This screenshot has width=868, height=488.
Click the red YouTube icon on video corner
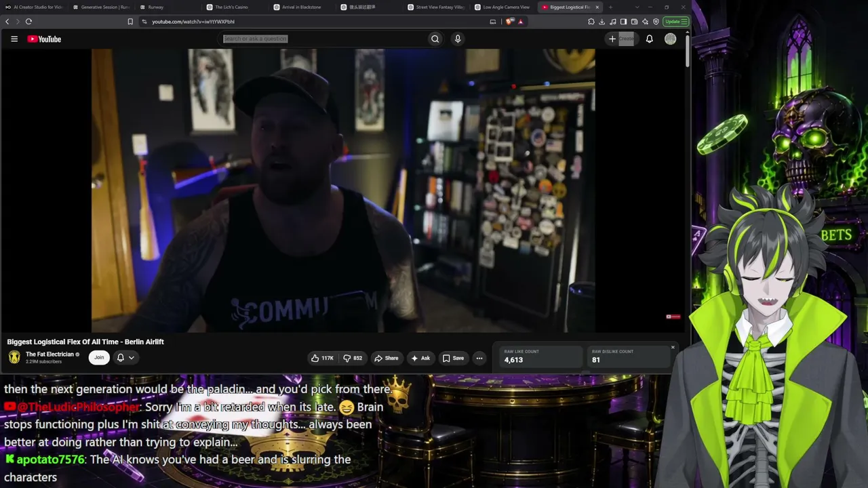(673, 317)
